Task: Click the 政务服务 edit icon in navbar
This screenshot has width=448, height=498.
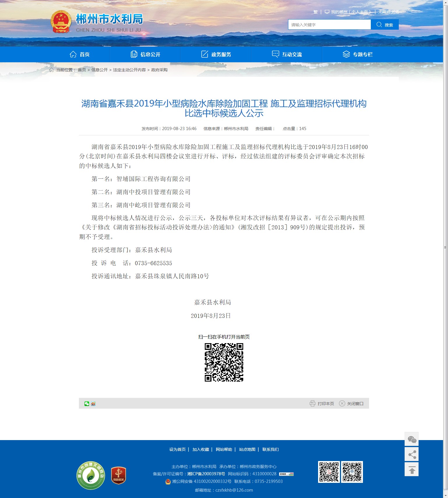Action: point(205,54)
